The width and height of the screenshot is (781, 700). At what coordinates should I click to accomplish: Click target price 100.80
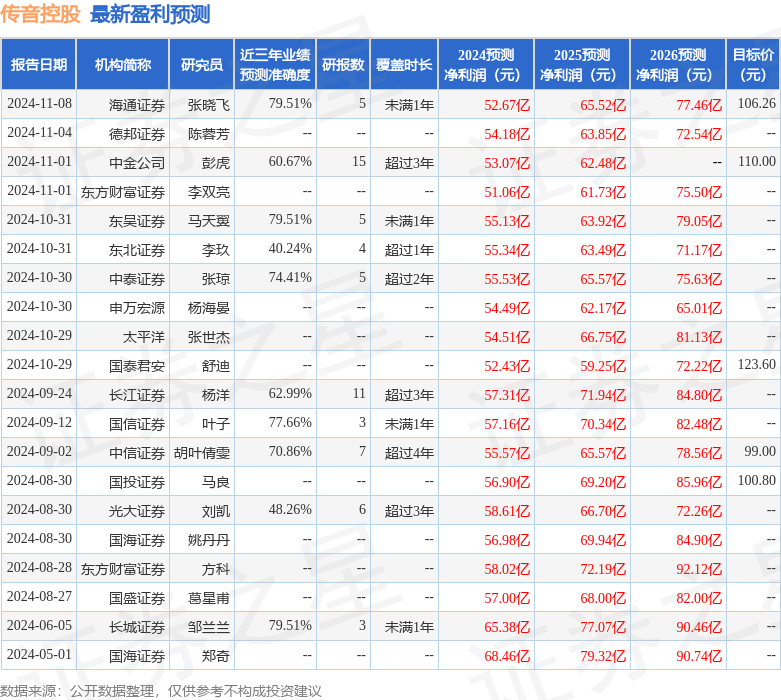757,481
